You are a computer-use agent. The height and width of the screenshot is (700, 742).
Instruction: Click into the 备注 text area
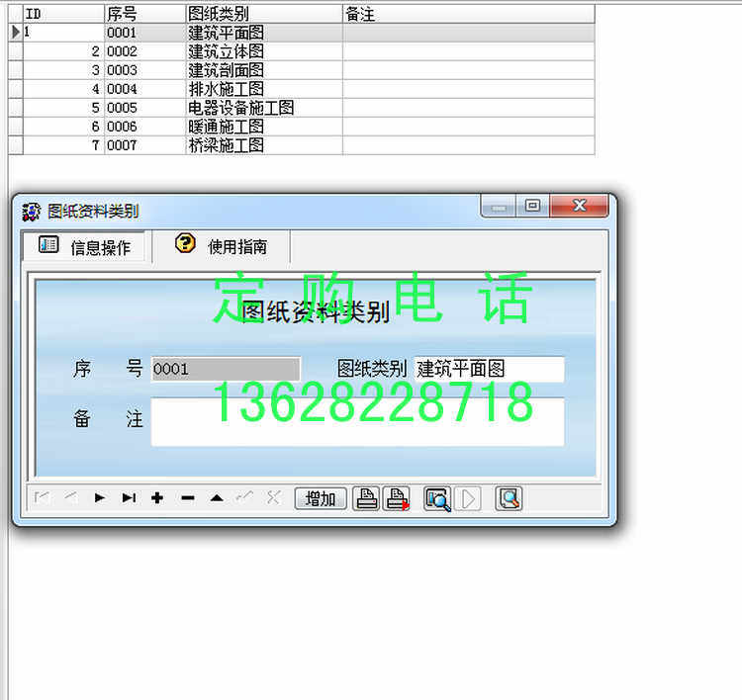358,422
